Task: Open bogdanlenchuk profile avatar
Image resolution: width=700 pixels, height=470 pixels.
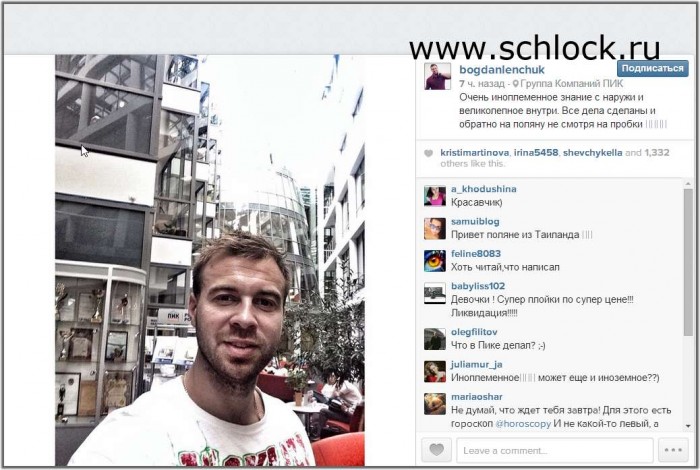Action: click(x=437, y=76)
